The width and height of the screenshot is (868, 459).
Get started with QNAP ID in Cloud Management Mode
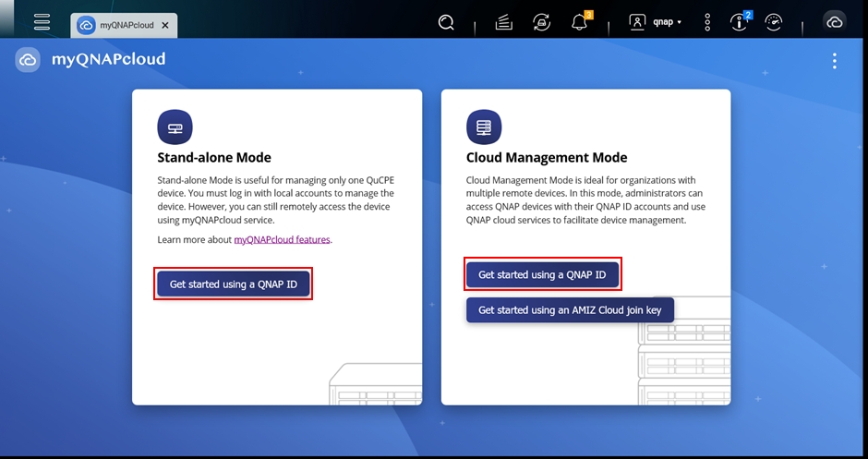tap(542, 274)
